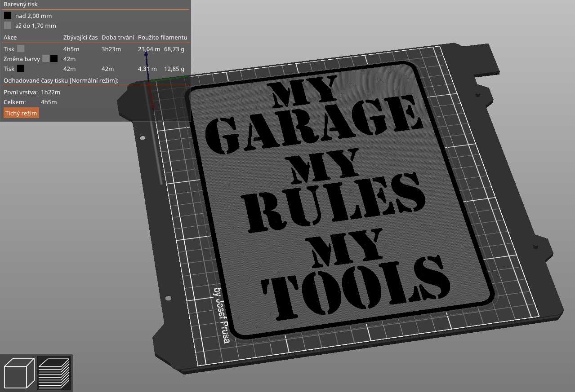Image resolution: width=575 pixels, height=392 pixels.
Task: Click the 'Celkem: 4h5m' total time entry
Action: click(29, 102)
